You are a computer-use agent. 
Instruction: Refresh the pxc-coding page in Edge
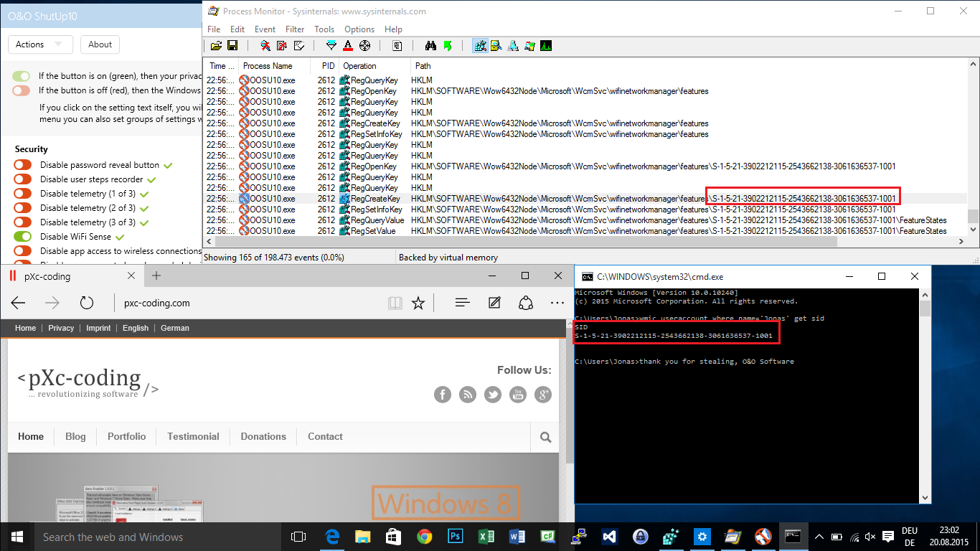point(87,303)
